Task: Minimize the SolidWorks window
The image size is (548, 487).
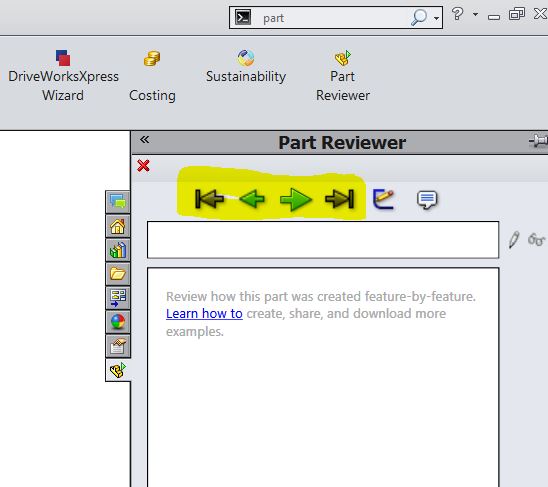Action: (493, 17)
